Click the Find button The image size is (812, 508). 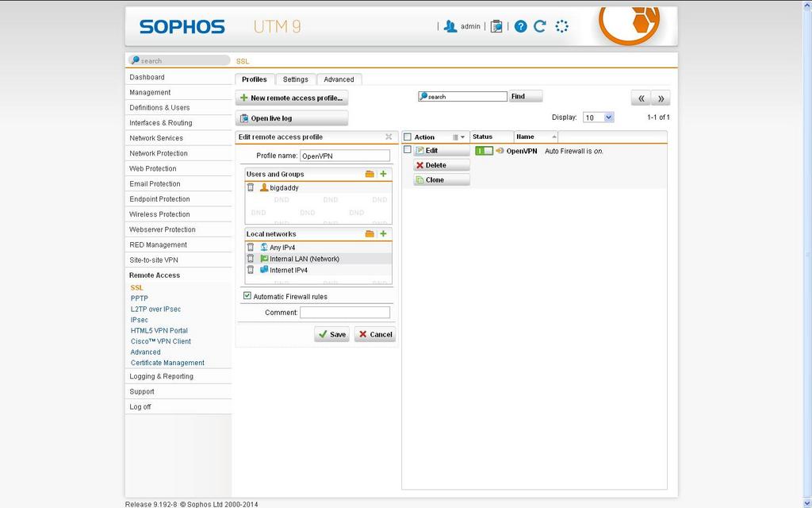525,96
